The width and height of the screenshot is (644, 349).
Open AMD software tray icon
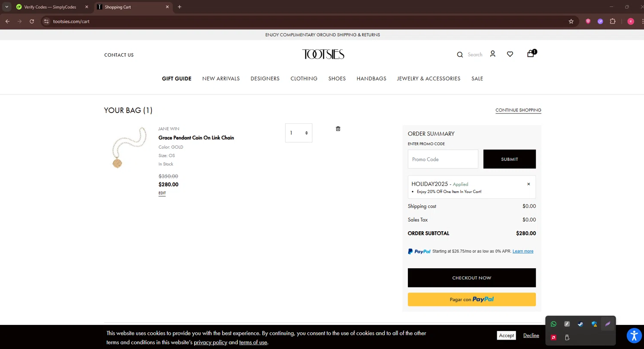pyautogui.click(x=553, y=337)
